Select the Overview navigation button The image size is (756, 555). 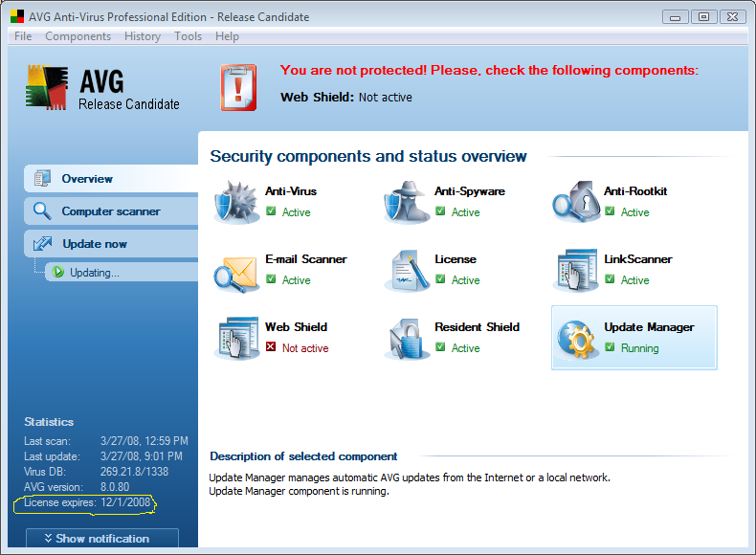111,178
